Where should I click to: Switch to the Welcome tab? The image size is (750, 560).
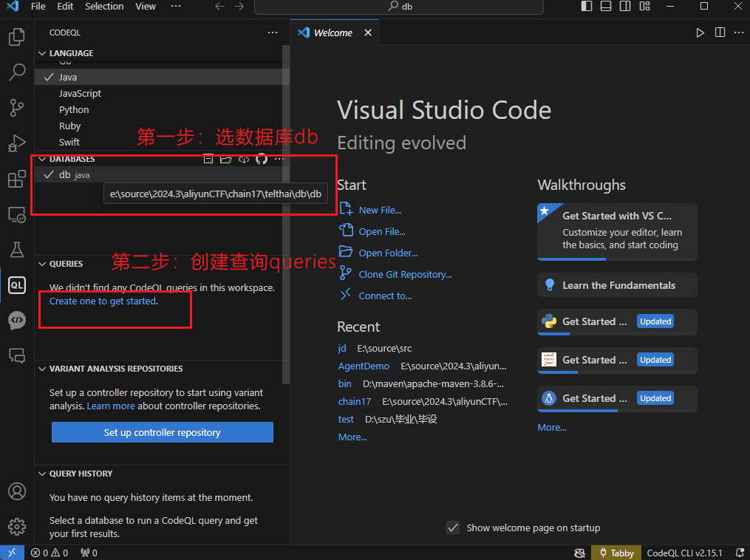pos(333,33)
